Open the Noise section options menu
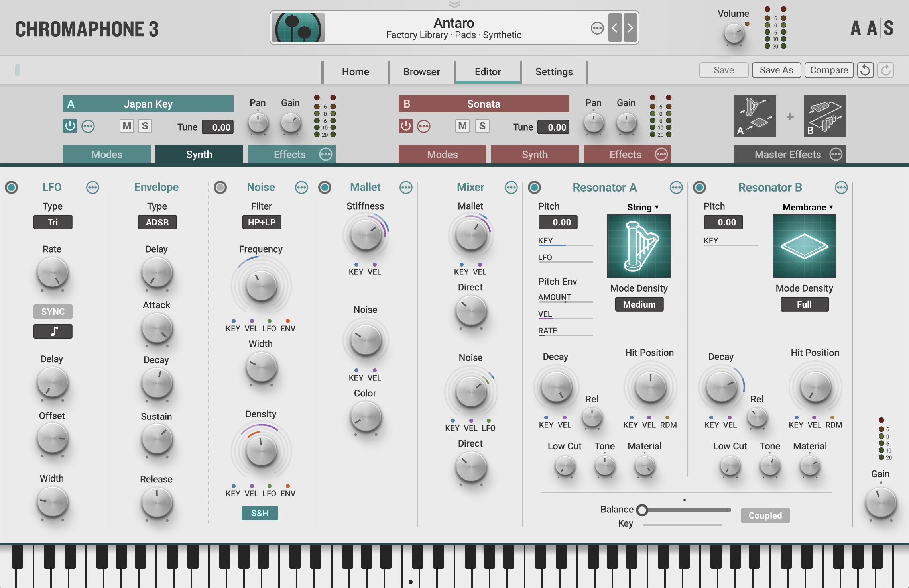 (x=301, y=187)
